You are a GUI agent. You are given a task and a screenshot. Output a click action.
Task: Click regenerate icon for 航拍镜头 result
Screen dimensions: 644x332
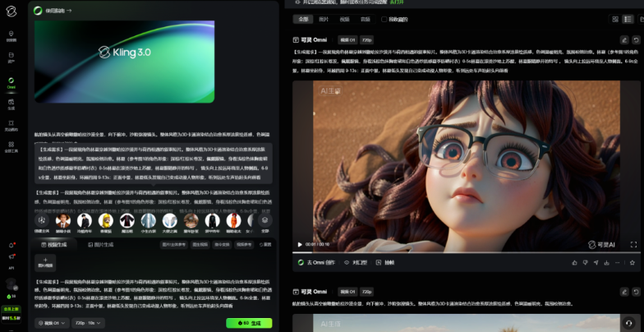[x=636, y=292]
